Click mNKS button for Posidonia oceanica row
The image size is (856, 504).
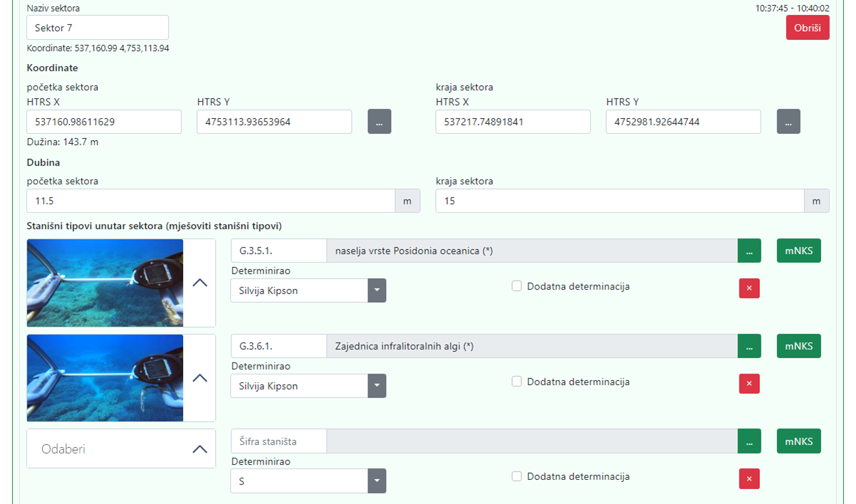(x=798, y=251)
